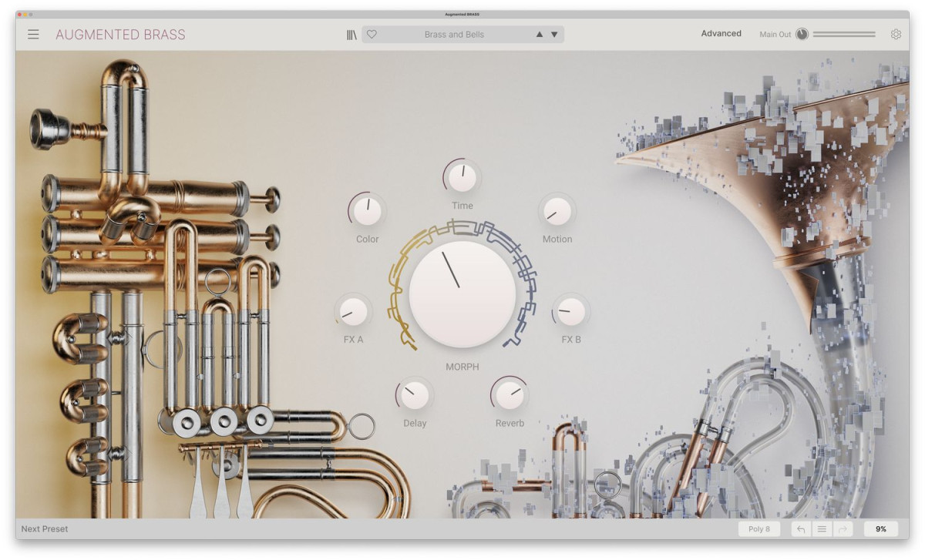
Task: Undo the last change with the left arrow
Action: click(801, 529)
